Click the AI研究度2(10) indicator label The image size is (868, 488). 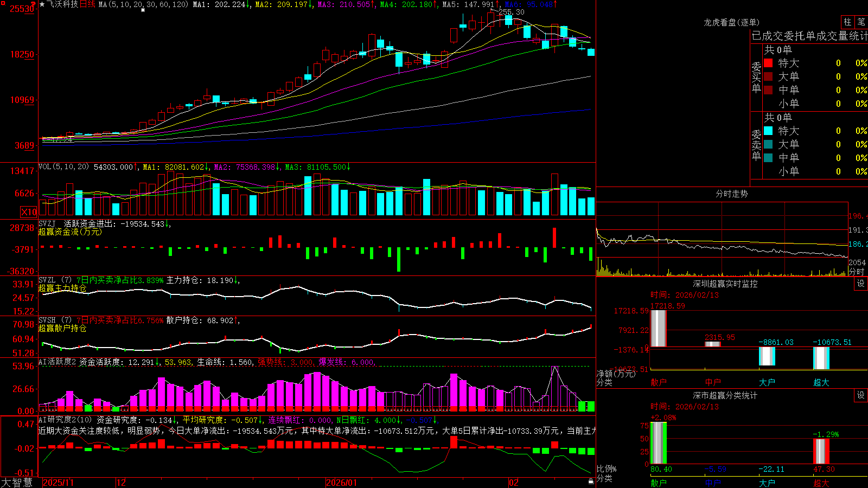[x=66, y=420]
